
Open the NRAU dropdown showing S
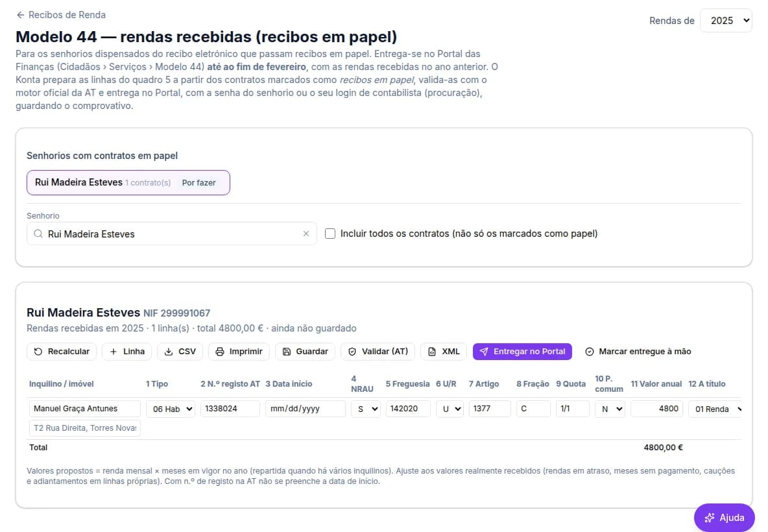click(366, 409)
